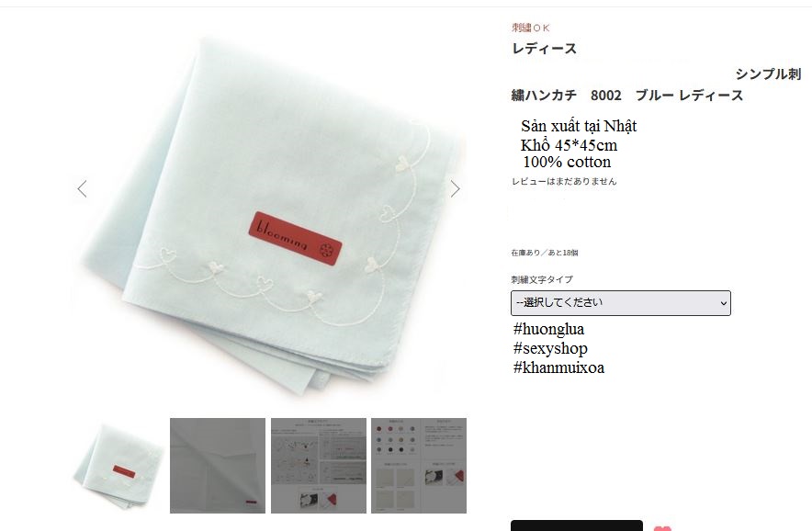Open the thread color chart thumbnail

point(419,466)
